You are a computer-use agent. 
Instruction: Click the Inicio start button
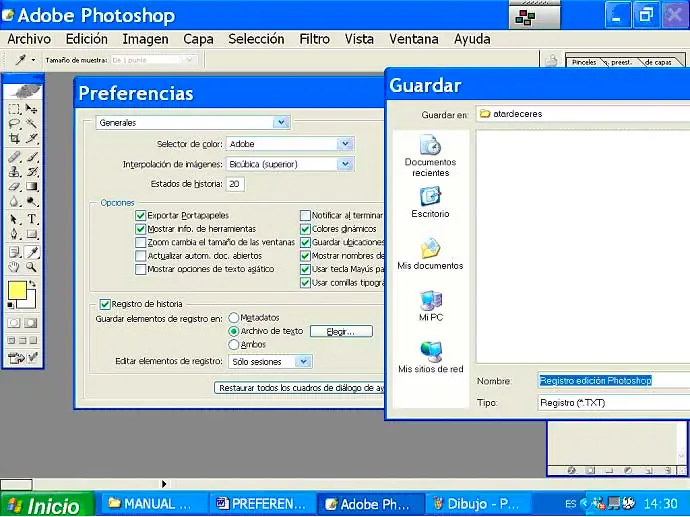(47, 504)
